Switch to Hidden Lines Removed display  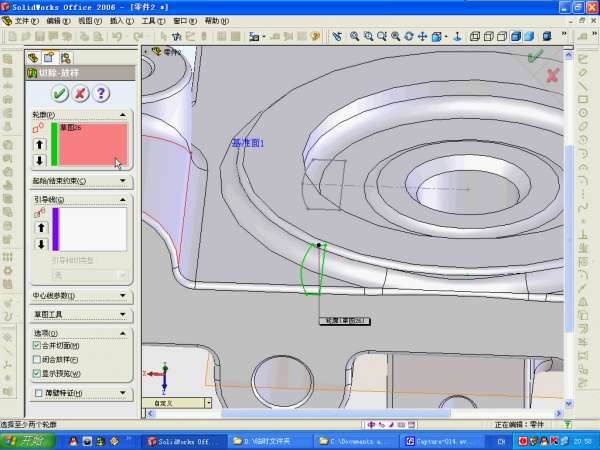502,37
